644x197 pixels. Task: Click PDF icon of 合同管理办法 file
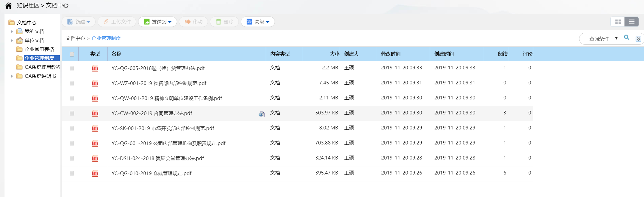point(95,113)
